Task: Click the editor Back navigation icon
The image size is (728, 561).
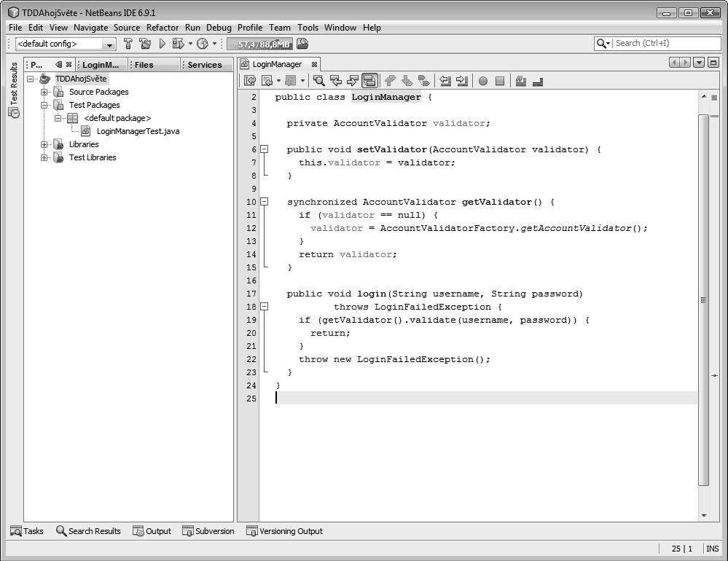Action: click(267, 81)
